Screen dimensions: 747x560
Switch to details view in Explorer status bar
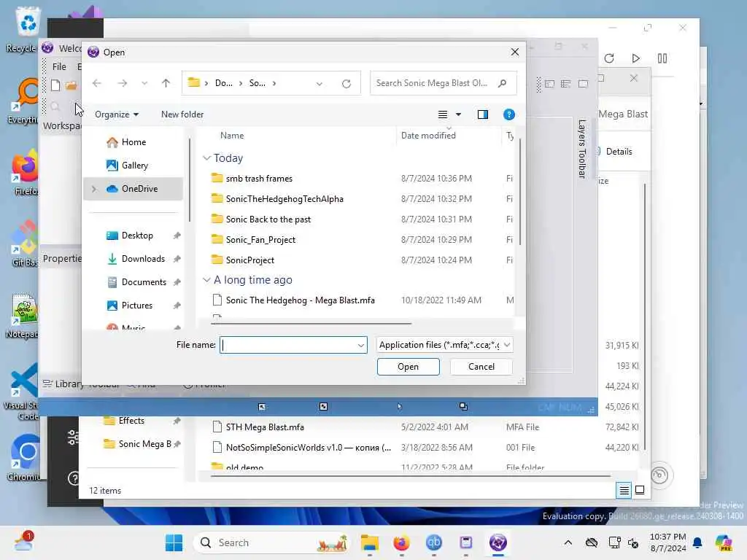point(624,490)
